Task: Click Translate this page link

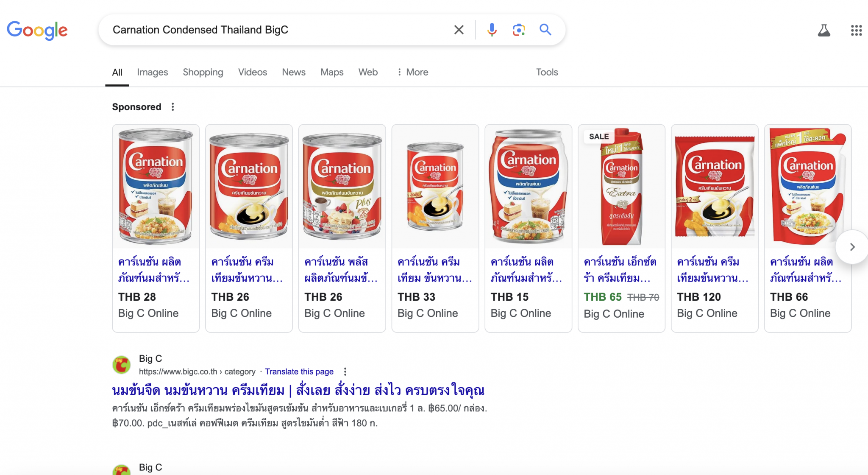Action: (x=299, y=372)
